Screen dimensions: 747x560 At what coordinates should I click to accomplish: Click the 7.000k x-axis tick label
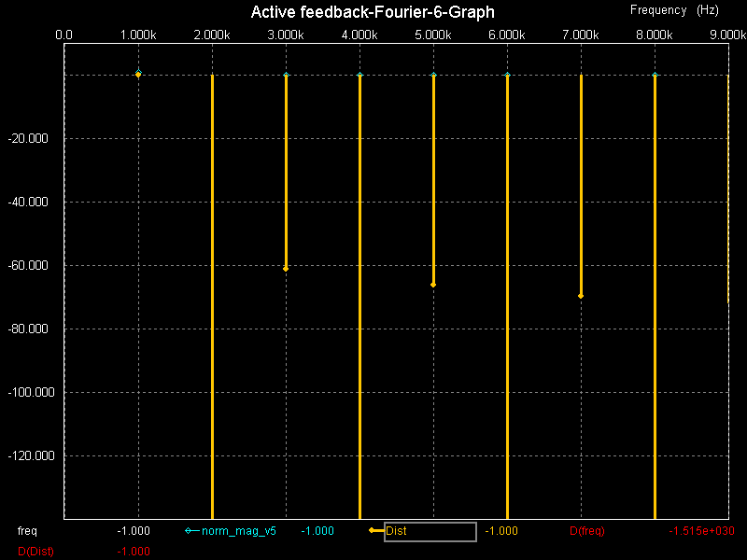(581, 35)
